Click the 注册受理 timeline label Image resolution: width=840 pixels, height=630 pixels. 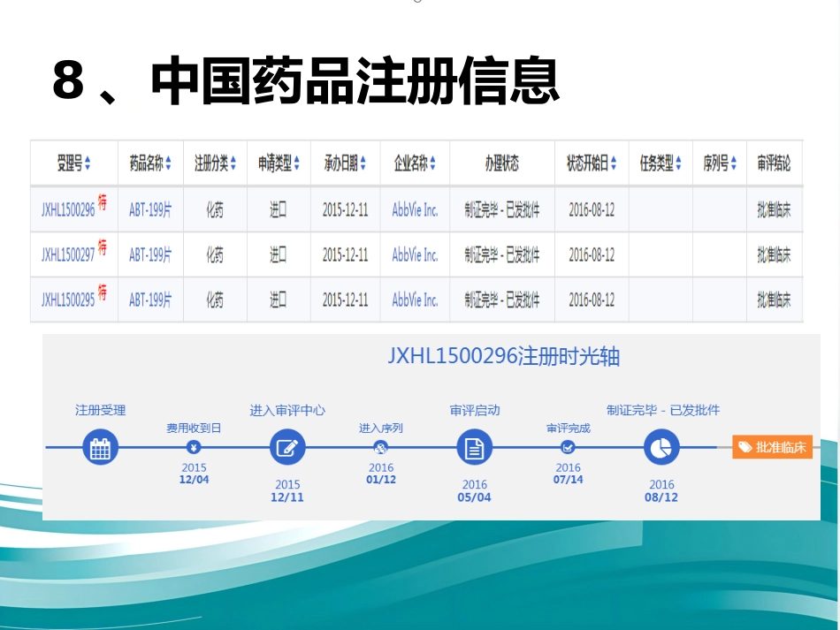click(100, 411)
